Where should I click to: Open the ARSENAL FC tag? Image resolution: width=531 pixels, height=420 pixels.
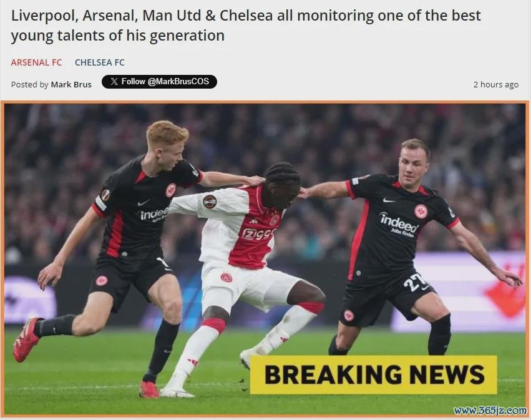pos(36,62)
